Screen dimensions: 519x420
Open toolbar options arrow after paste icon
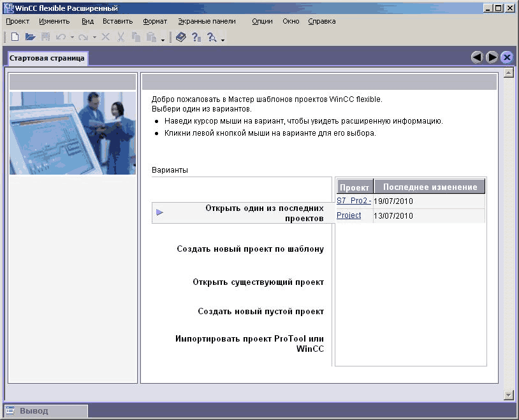click(x=163, y=40)
